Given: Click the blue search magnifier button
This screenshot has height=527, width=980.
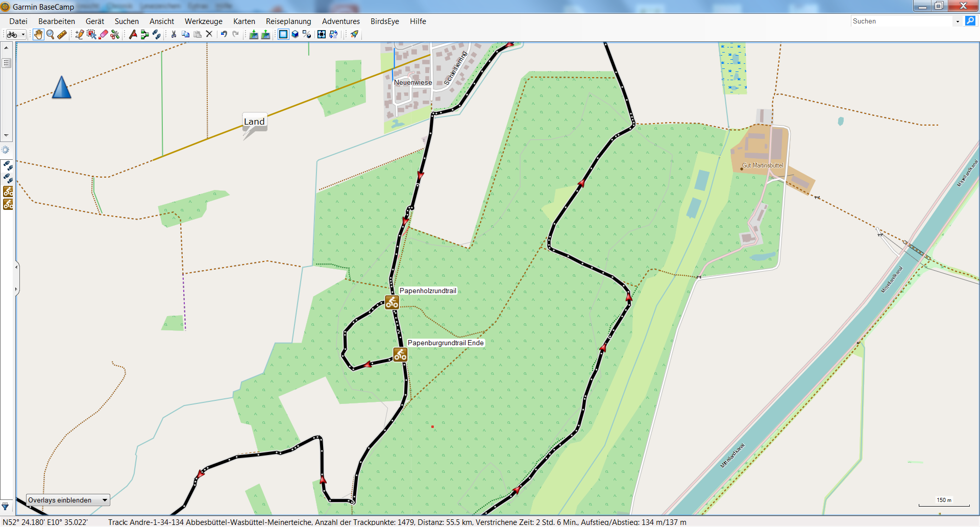Looking at the screenshot, I should (970, 21).
